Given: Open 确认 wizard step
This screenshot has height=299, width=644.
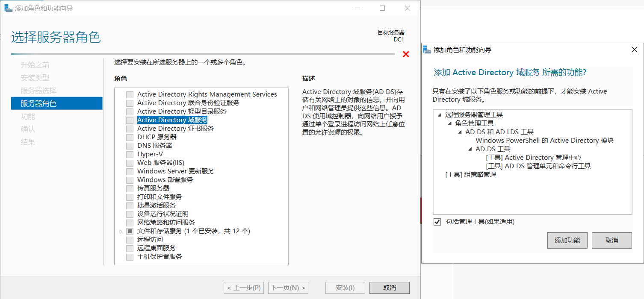Looking at the screenshot, I should click(x=28, y=129).
